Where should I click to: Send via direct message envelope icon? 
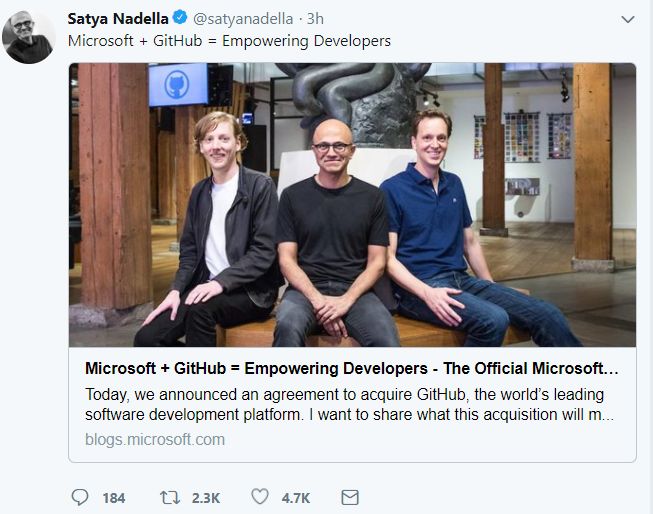(350, 497)
